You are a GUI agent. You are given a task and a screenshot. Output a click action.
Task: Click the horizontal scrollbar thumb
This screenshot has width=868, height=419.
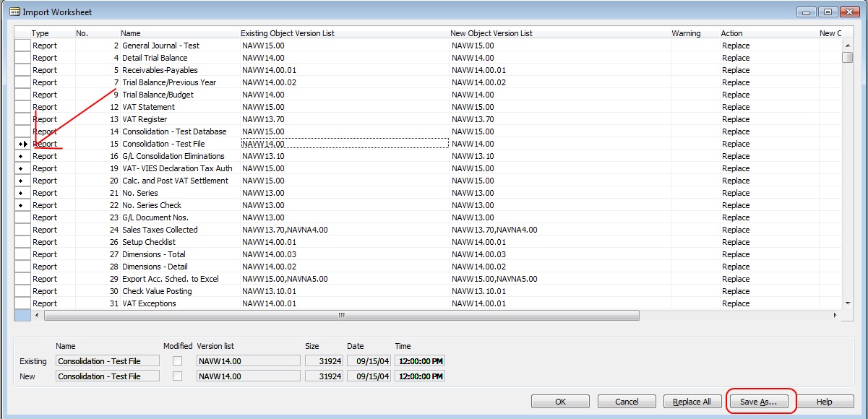tap(341, 316)
